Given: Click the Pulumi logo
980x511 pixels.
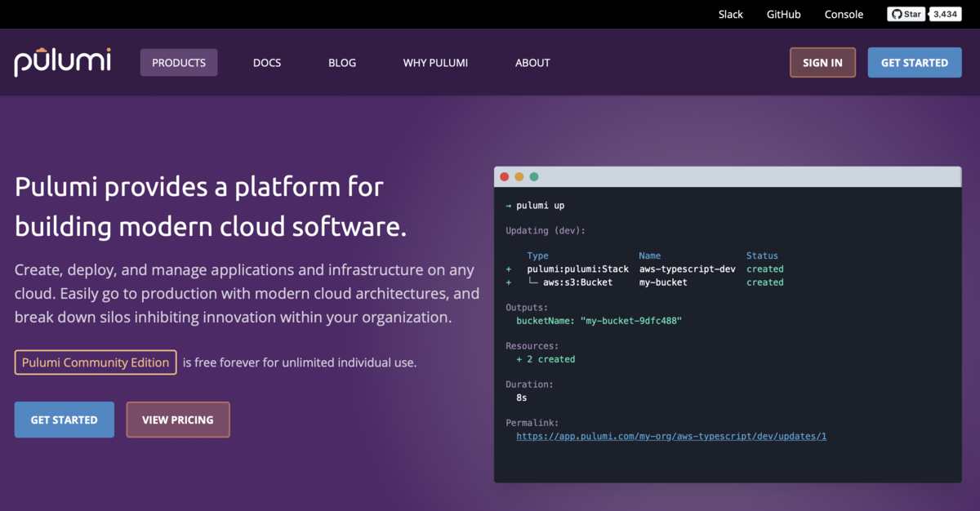Looking at the screenshot, I should [x=62, y=62].
